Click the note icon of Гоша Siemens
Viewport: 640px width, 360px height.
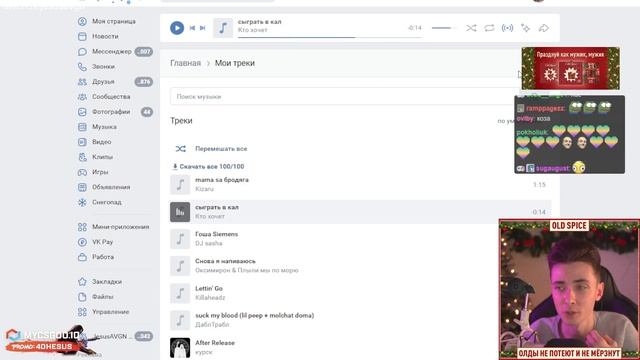tap(180, 239)
